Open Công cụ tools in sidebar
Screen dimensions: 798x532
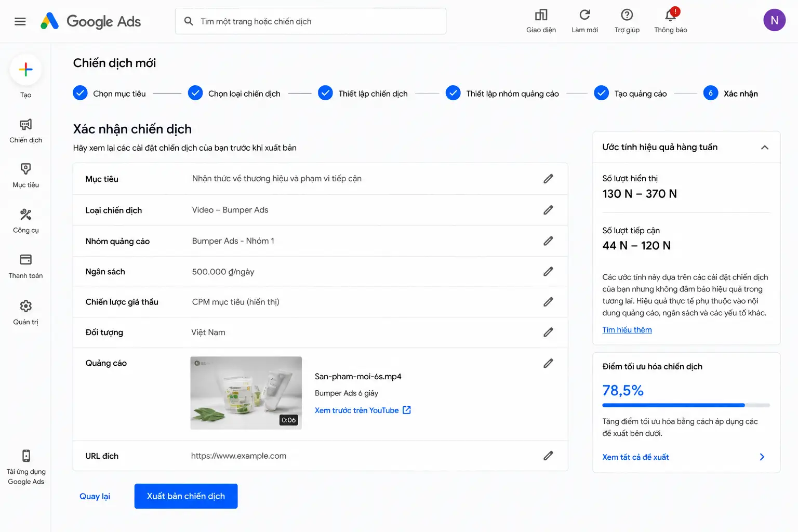26,221
